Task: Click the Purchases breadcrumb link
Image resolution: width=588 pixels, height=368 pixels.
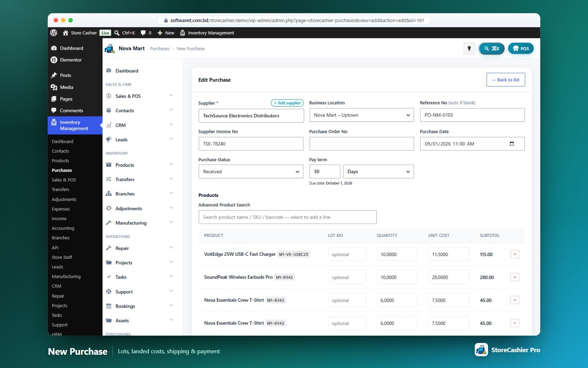Action: click(160, 49)
